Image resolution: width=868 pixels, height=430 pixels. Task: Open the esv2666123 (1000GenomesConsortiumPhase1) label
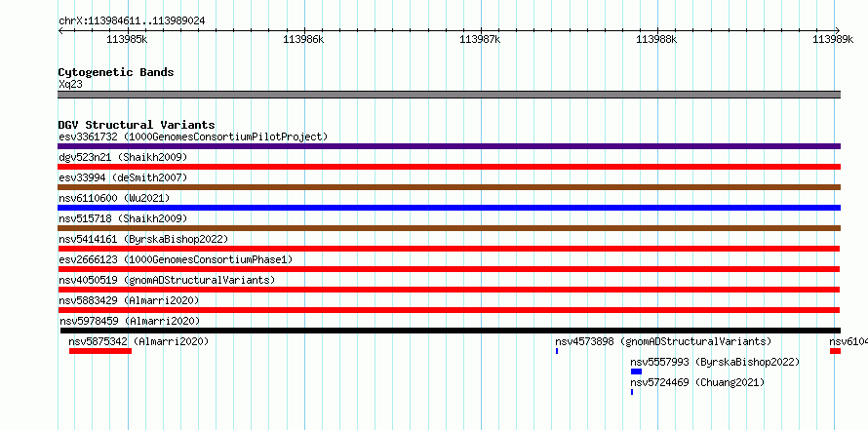[x=176, y=259]
